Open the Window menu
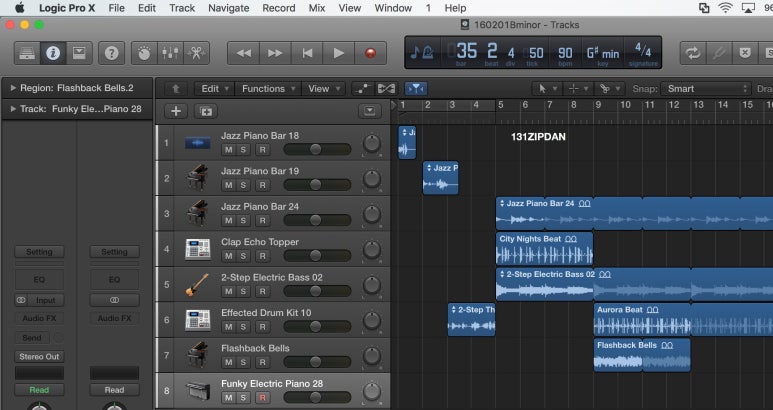The width and height of the screenshot is (773, 410). (393, 8)
